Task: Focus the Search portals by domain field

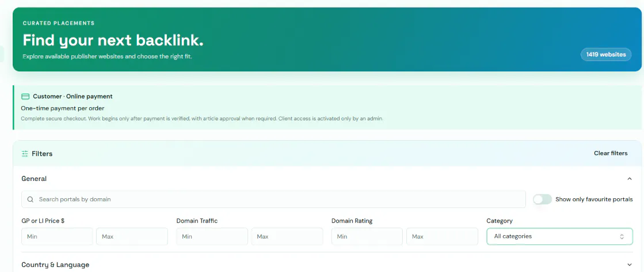Action: [x=273, y=199]
